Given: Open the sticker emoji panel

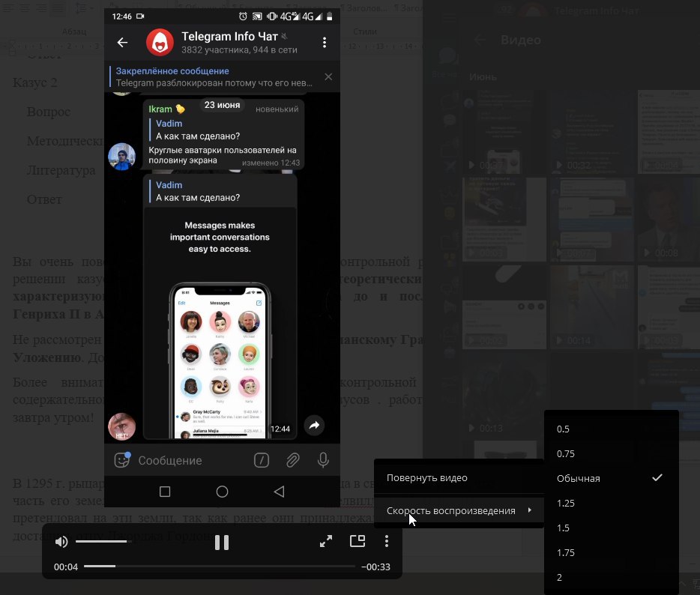Looking at the screenshot, I should tap(122, 460).
